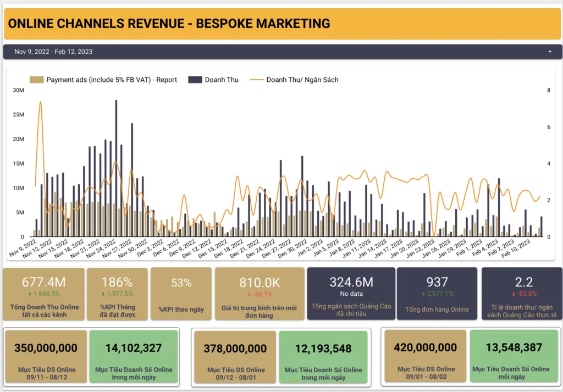
Task: Click the Nov 9, 2022 - Feb 12, 2023 date range
Action: point(53,52)
